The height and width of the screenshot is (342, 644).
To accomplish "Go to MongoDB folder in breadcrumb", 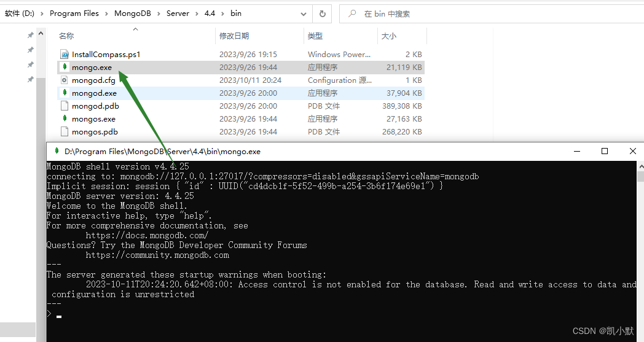I will coord(133,14).
